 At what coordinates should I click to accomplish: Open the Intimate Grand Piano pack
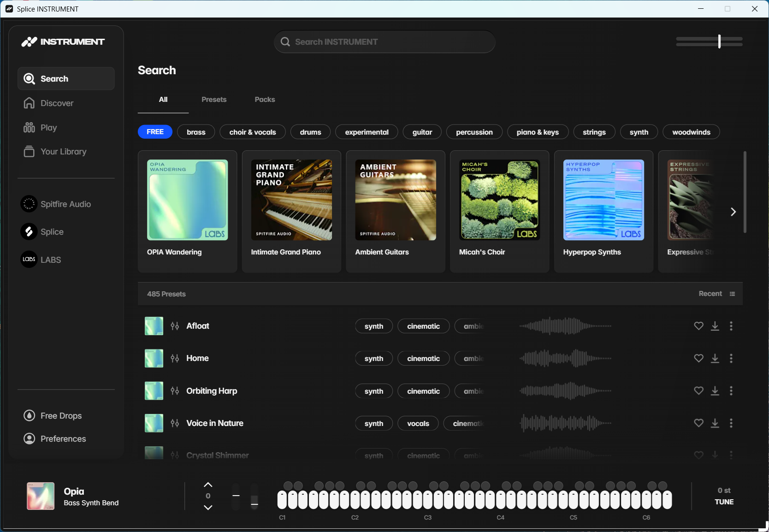click(x=291, y=212)
